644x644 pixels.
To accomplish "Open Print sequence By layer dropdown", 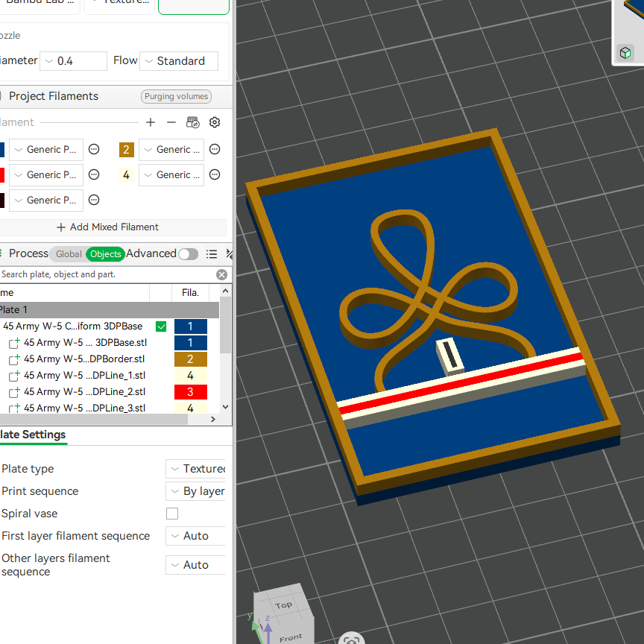I will coord(195,491).
